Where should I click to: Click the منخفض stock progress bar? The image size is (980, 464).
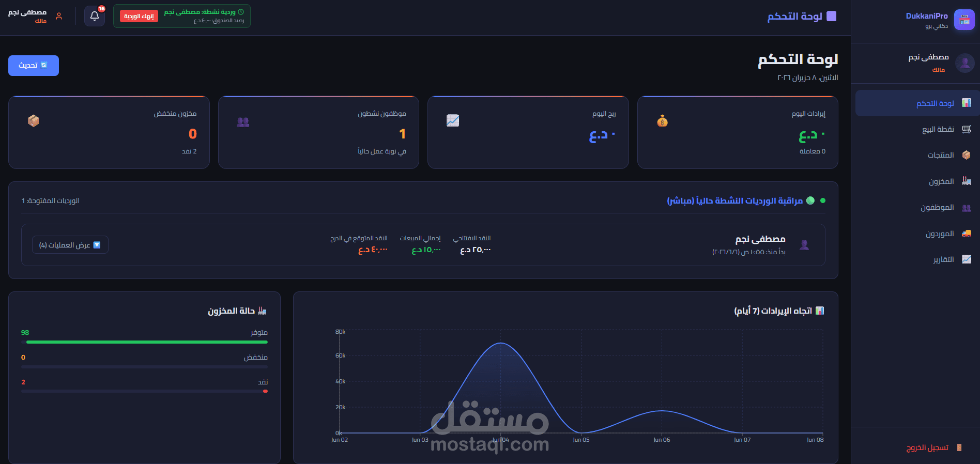click(144, 367)
